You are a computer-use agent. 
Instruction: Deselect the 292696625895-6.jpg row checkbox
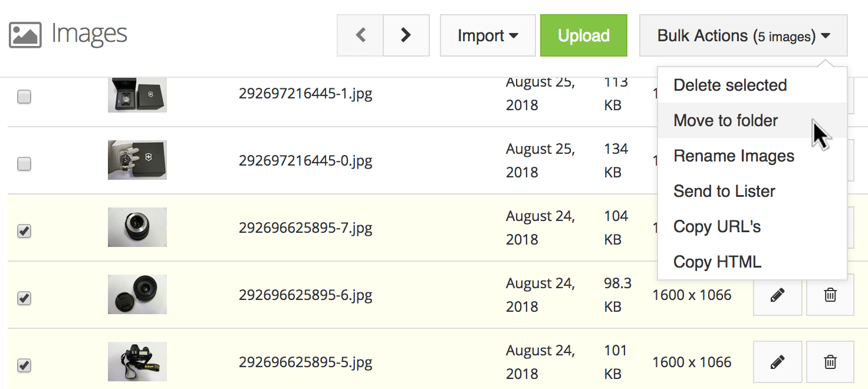coord(24,298)
